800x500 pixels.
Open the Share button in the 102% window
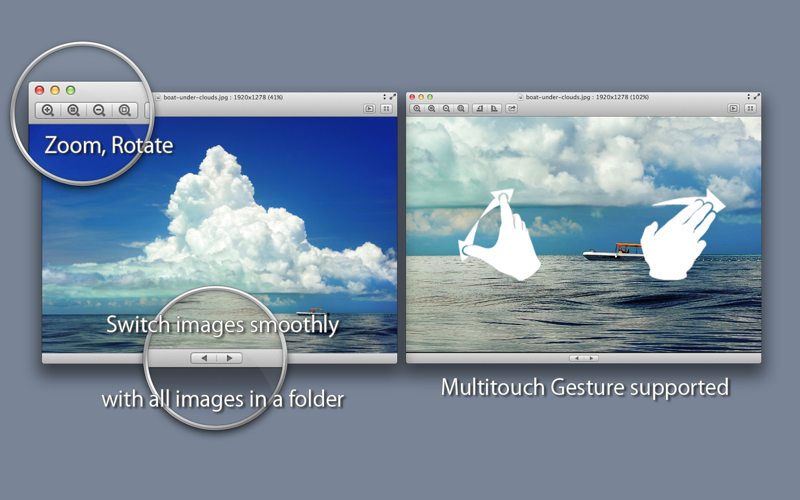coord(511,108)
